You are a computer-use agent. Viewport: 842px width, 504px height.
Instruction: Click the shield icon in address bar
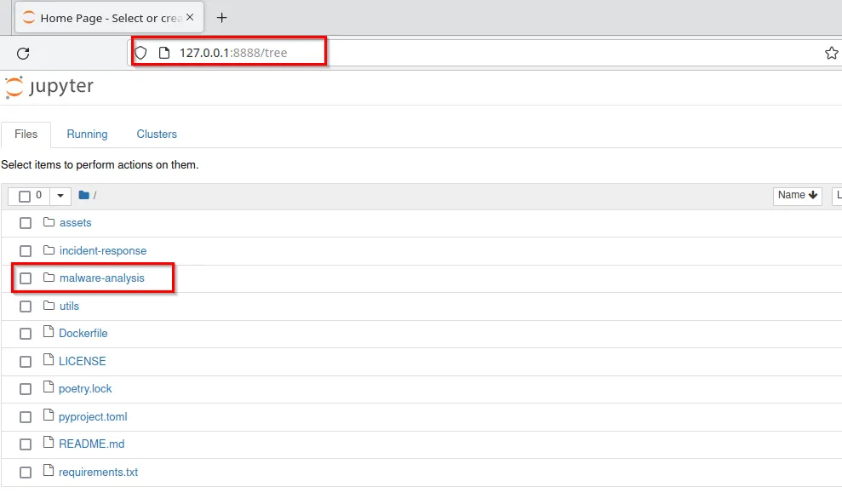point(141,53)
